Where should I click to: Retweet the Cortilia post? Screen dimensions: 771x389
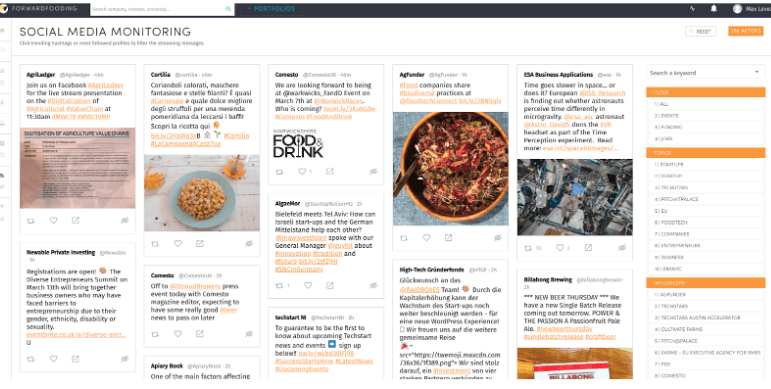[155, 243]
